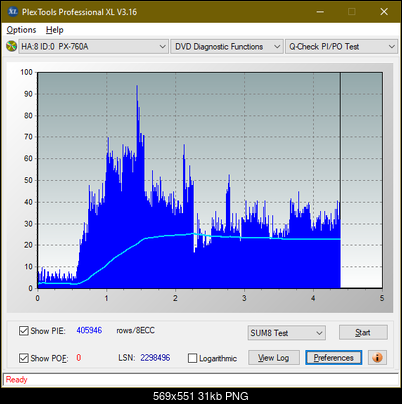This screenshot has width=402, height=404.
Task: Click the POF value 0
Action: pyautogui.click(x=79, y=358)
